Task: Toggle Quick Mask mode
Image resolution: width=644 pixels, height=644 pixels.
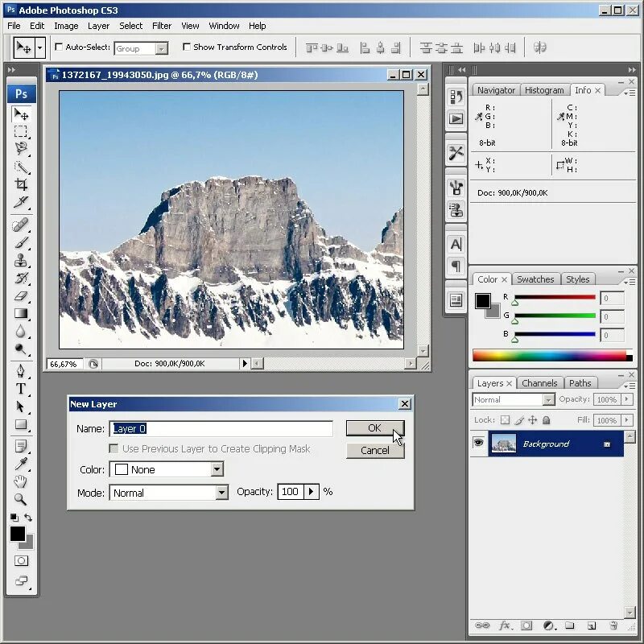Action: point(21,560)
